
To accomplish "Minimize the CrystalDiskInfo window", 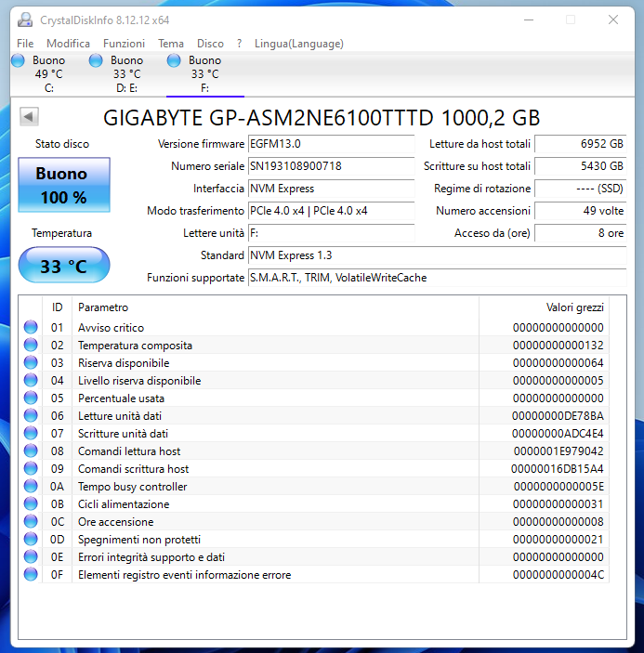I will [x=529, y=20].
